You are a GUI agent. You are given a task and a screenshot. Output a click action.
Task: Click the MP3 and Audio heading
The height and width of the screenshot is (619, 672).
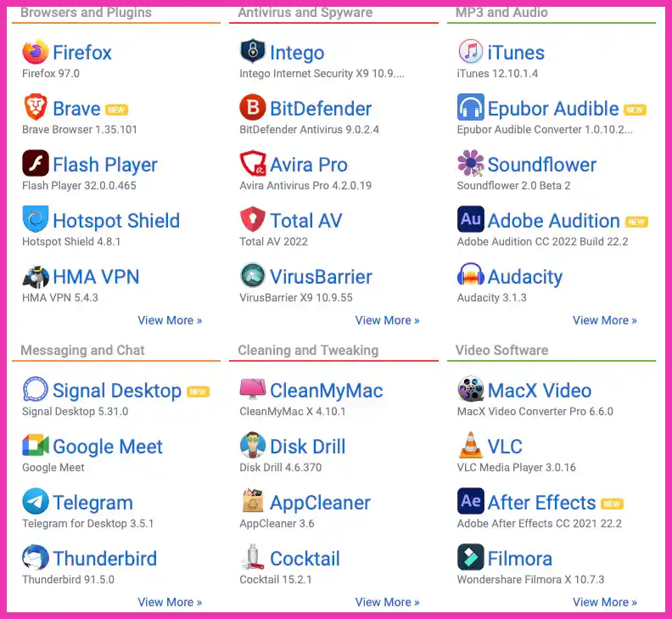501,12
